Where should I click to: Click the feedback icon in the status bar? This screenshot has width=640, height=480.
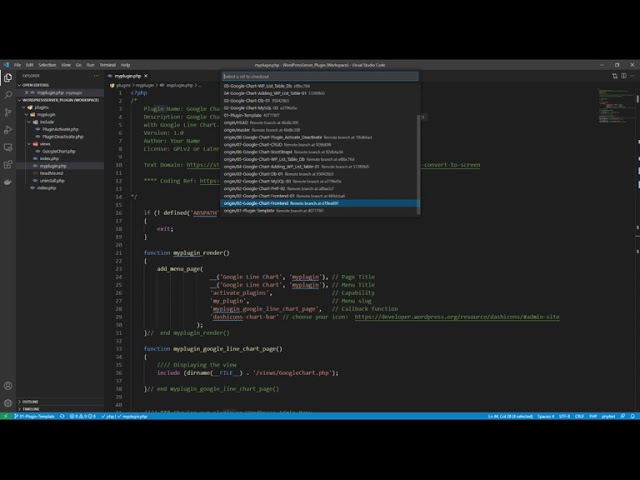click(623, 416)
